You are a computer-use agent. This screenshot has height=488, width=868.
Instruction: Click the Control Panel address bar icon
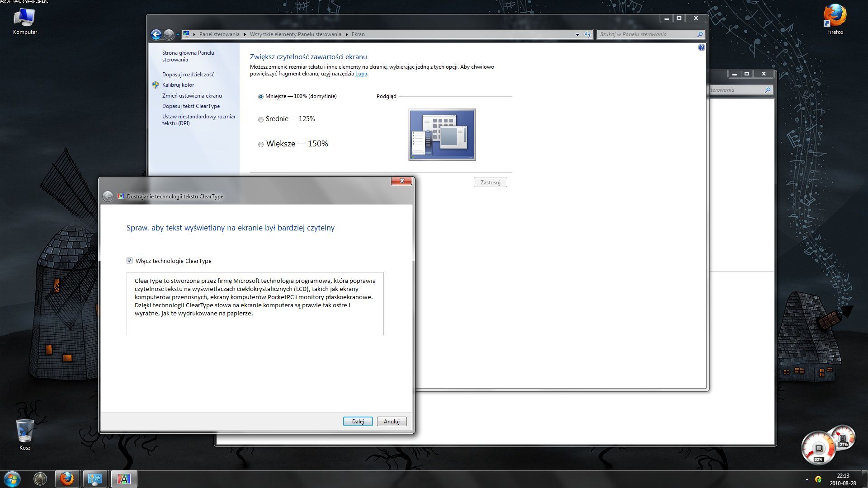[x=186, y=34]
